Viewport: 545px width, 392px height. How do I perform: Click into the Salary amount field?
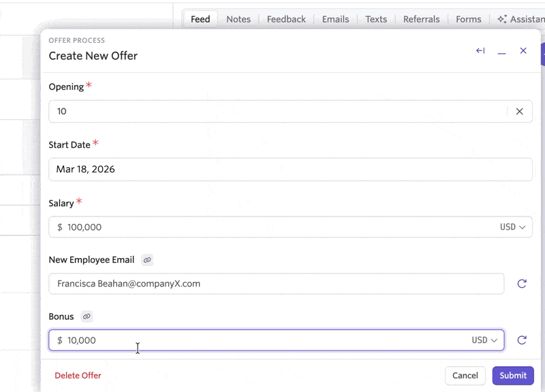tap(272, 227)
